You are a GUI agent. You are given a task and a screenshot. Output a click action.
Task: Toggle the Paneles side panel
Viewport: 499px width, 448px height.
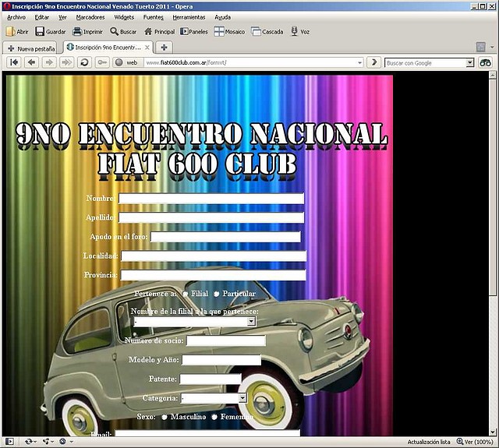[194, 31]
